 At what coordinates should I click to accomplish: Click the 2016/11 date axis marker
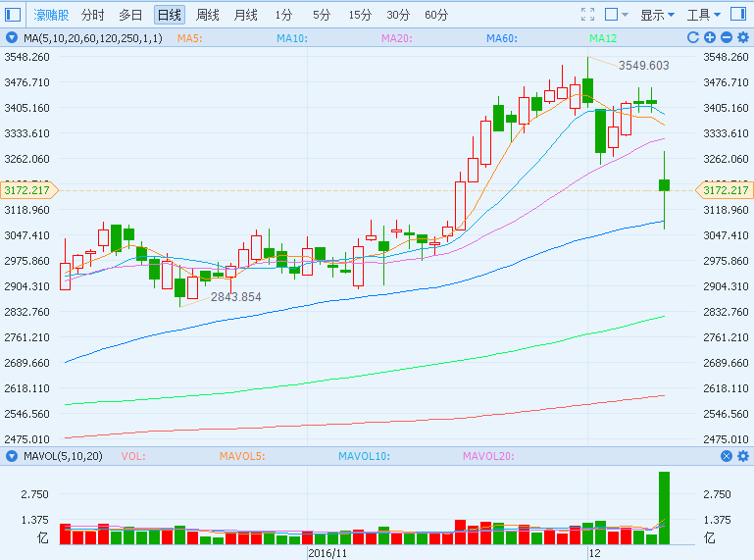click(327, 553)
